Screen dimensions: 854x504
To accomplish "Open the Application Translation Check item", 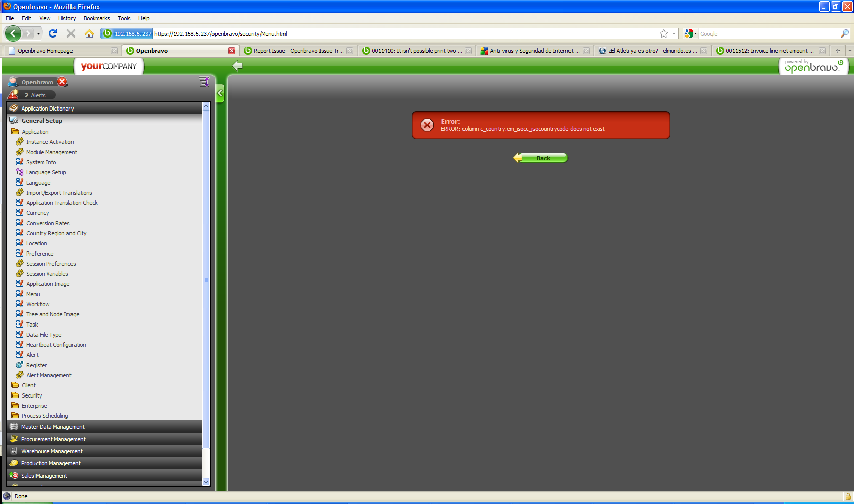I will pyautogui.click(x=62, y=203).
